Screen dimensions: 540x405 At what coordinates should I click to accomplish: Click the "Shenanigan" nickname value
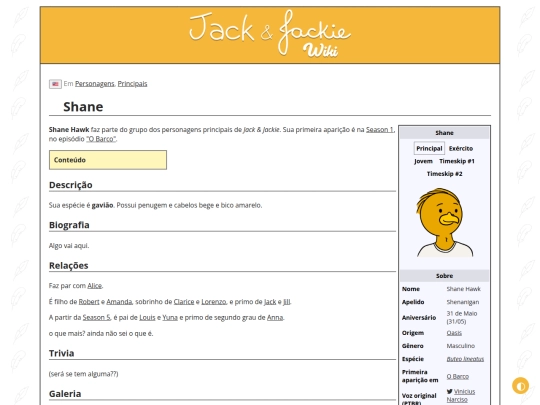[x=463, y=302]
